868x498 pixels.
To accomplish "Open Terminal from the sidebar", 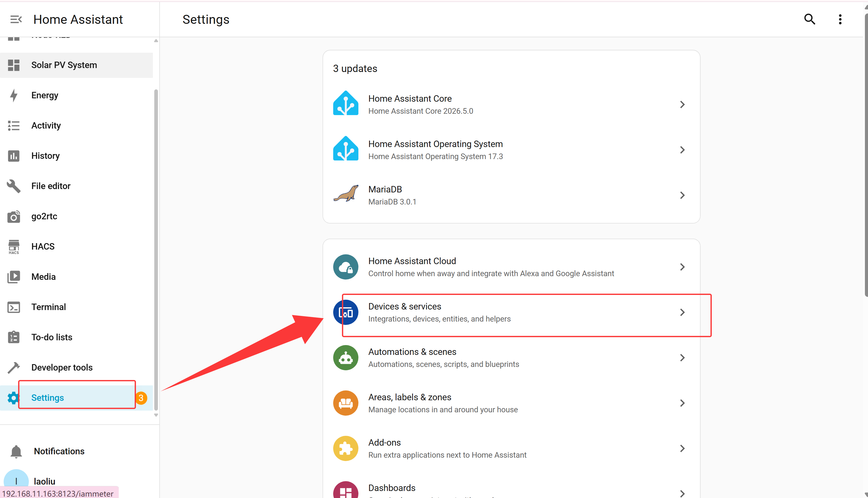I will [x=76, y=307].
